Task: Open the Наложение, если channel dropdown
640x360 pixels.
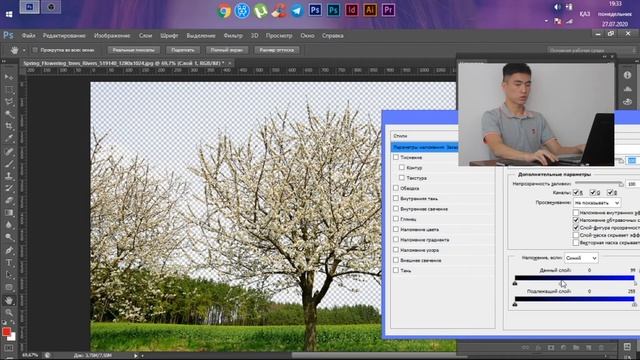Action: coord(581,258)
